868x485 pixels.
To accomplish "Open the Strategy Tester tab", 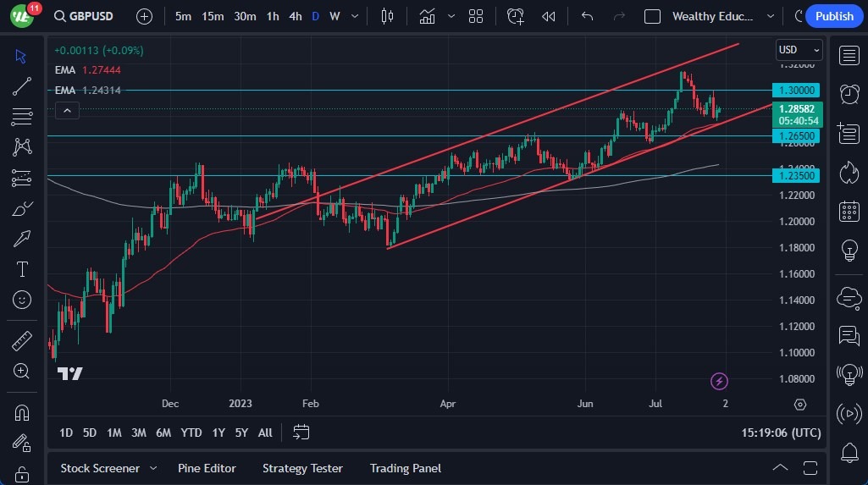I will [x=302, y=468].
